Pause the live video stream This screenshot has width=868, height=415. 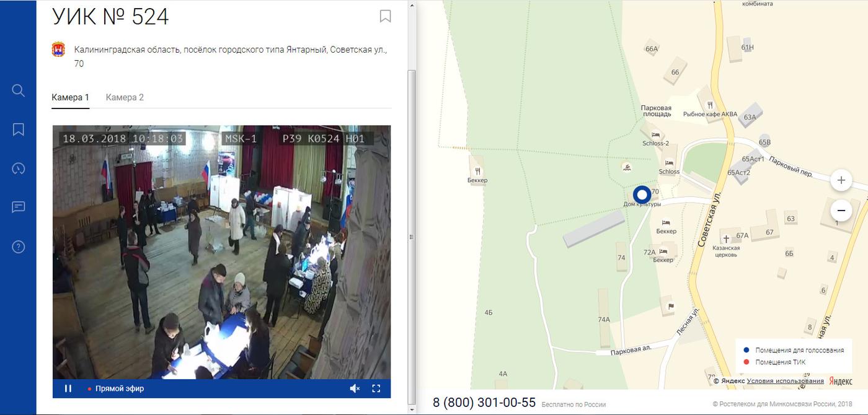click(68, 388)
